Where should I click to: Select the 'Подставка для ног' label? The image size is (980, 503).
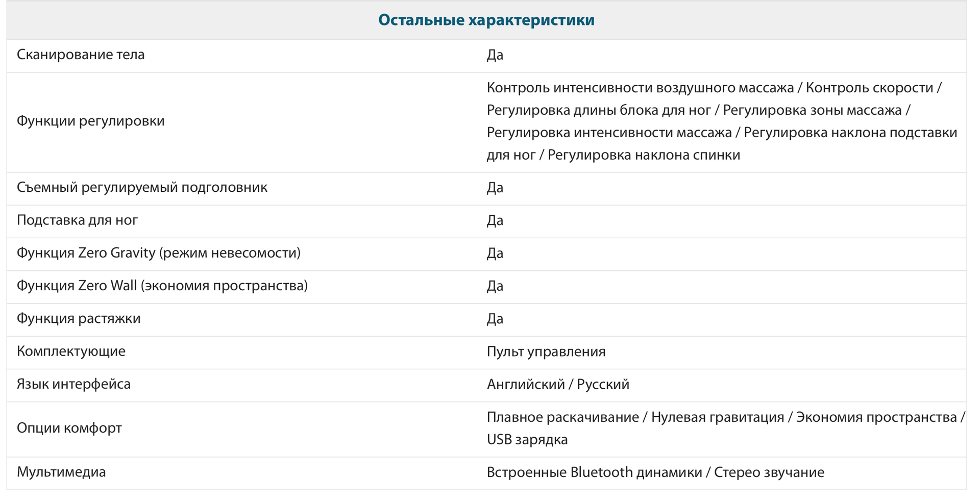click(78, 220)
